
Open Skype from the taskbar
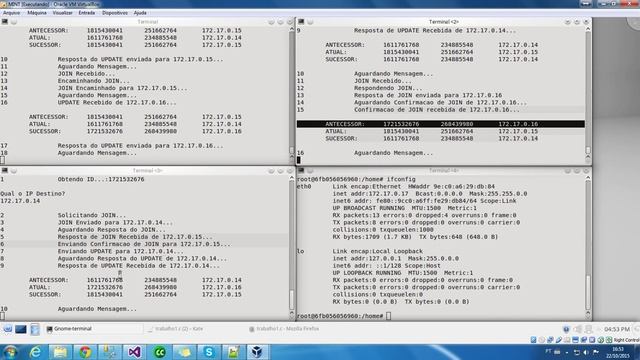[x=209, y=352]
